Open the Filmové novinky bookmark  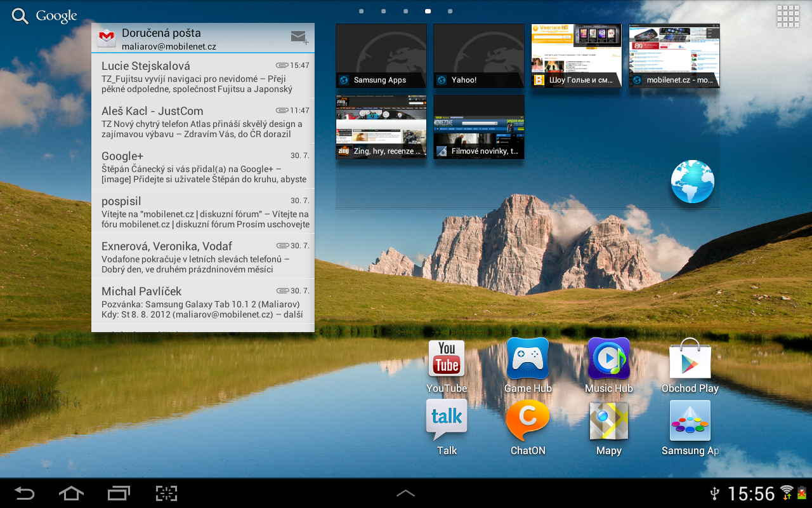(478, 126)
